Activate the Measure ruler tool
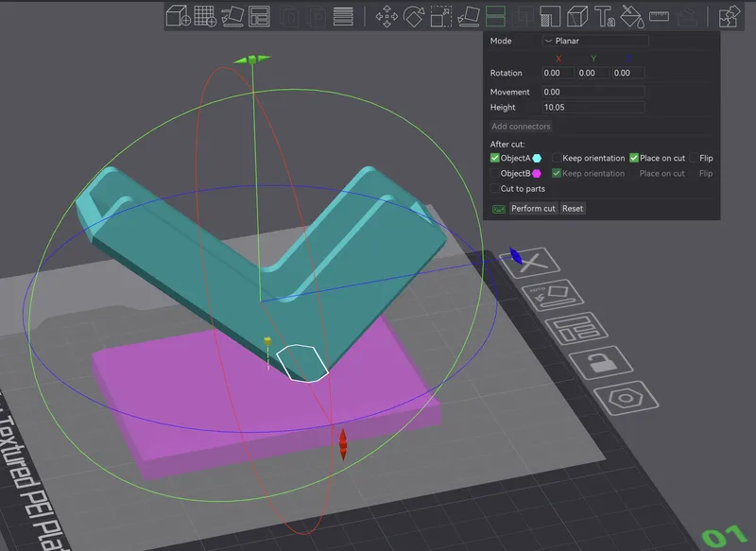Viewport: 756px width, 551px height. pos(660,16)
